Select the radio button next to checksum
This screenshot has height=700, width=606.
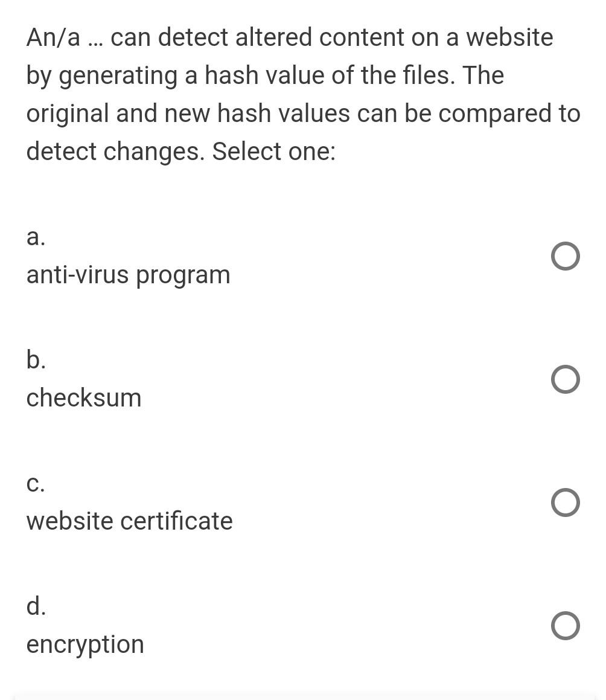565,379
